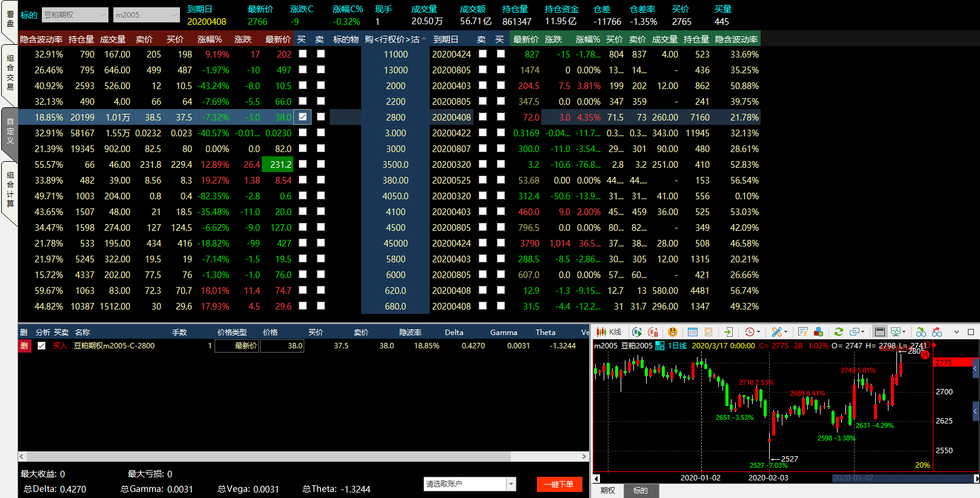The height and width of the screenshot is (498, 980).
Task: Click the price field showing 38.0
Action: (x=282, y=346)
